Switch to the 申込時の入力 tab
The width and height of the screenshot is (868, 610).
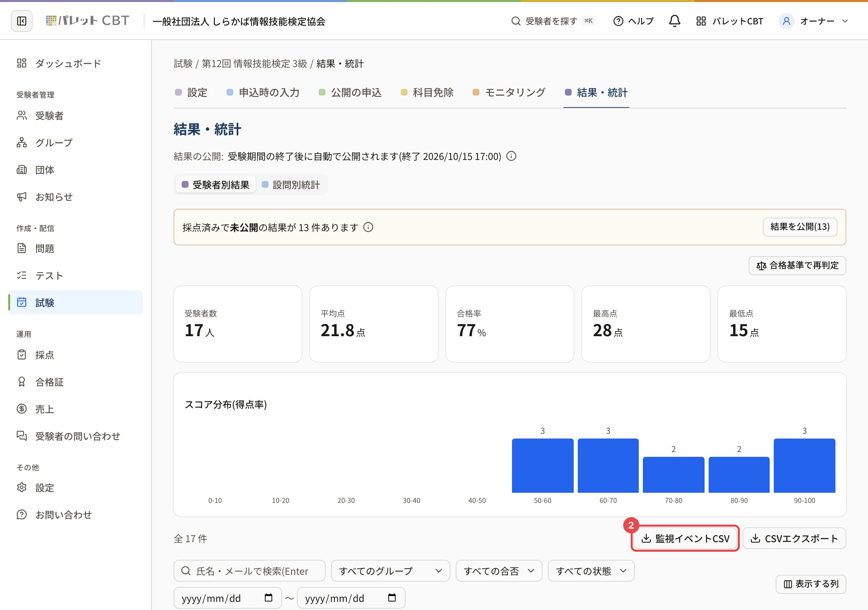pos(263,93)
